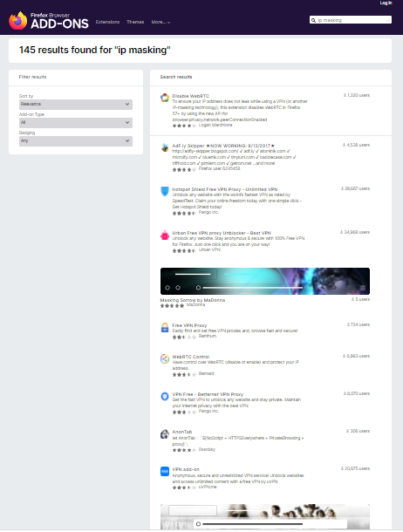
Task: Click the blue VPN add-on icon
Action: coord(165,471)
